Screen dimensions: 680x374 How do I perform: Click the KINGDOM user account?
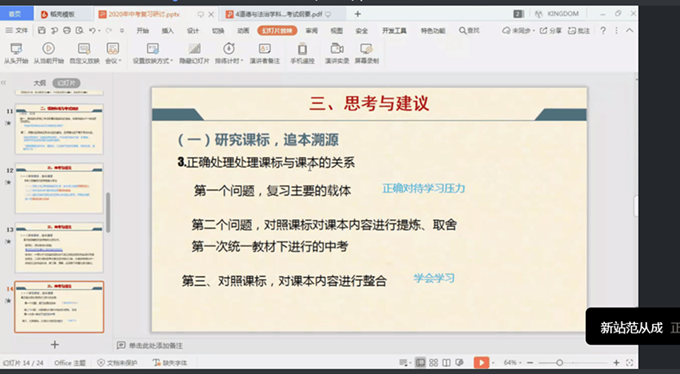click(x=557, y=14)
